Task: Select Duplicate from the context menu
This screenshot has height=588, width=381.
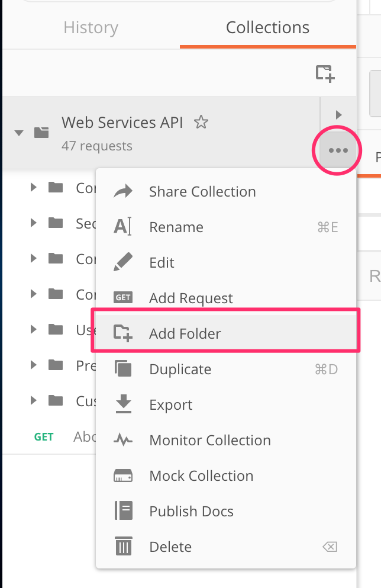Action: tap(180, 369)
